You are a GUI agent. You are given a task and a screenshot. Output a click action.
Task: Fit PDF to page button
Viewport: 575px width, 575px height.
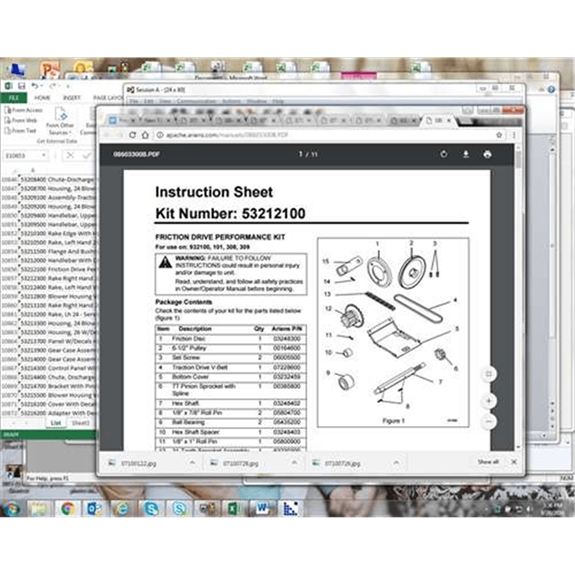pyautogui.click(x=488, y=374)
